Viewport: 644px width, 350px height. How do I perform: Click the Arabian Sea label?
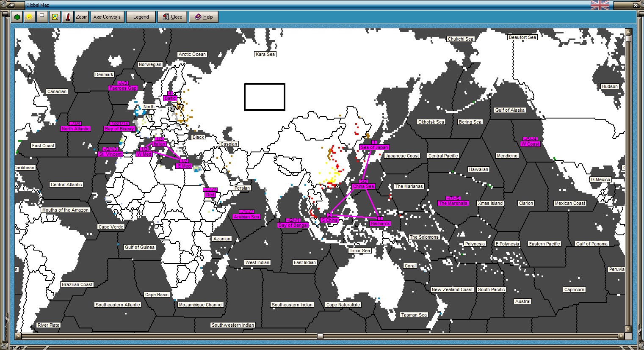(246, 217)
